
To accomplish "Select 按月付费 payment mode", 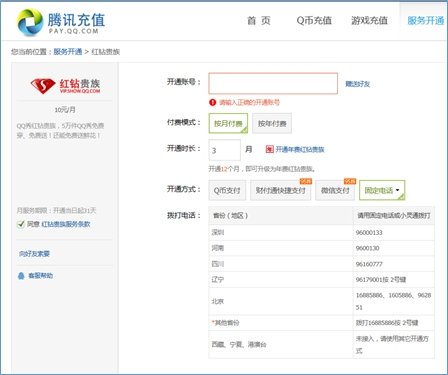I will coord(228,123).
